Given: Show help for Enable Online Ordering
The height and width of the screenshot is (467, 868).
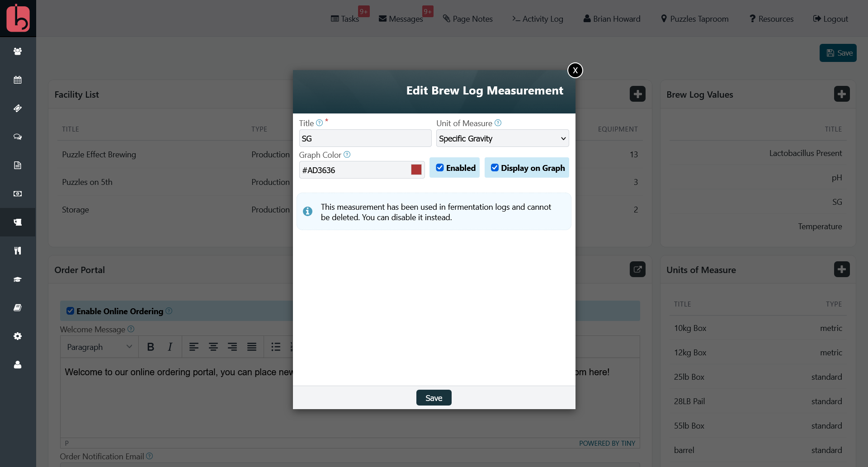Looking at the screenshot, I should coord(169,311).
